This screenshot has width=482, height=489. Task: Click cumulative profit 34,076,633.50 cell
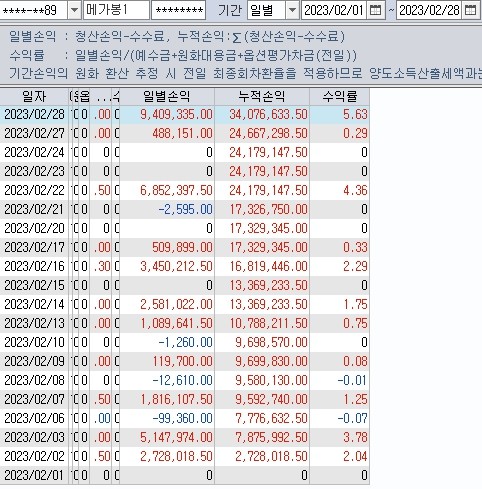[x=268, y=115]
